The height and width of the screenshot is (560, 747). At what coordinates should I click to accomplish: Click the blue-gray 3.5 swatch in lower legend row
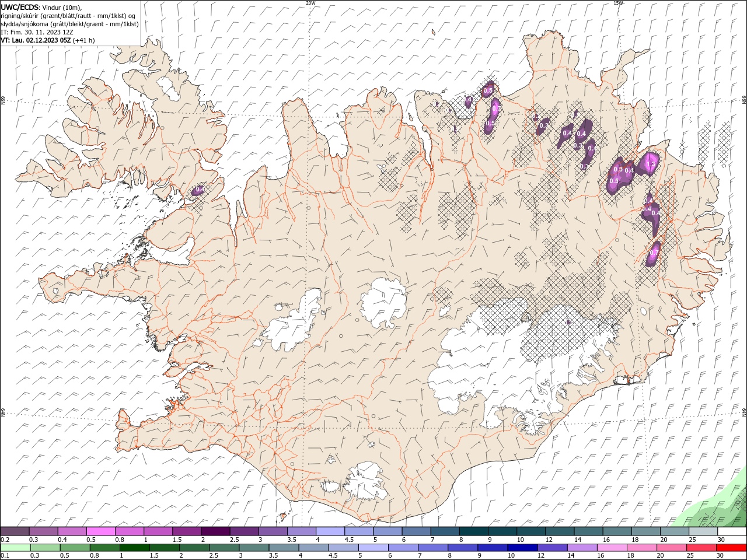(x=284, y=548)
